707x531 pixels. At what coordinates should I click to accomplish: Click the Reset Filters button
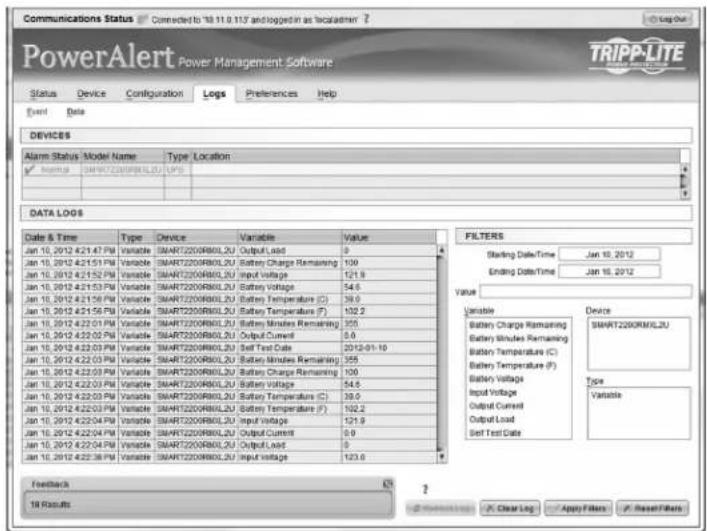click(652, 508)
